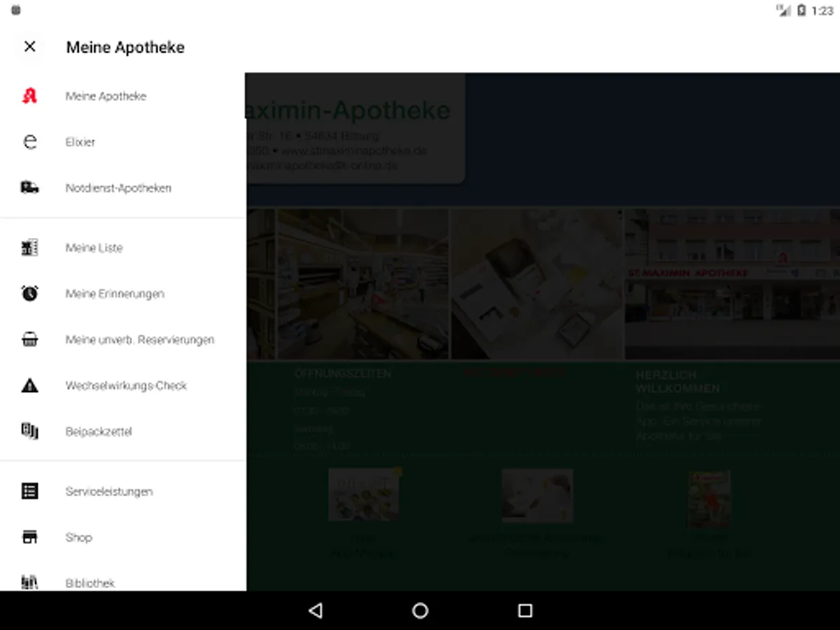Click the 1:23 clock in status bar
This screenshot has width=840, height=630.
822,10
